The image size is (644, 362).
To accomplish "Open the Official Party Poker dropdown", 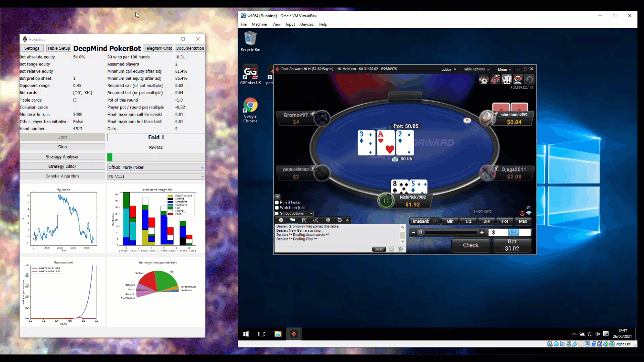I will pyautogui.click(x=156, y=167).
